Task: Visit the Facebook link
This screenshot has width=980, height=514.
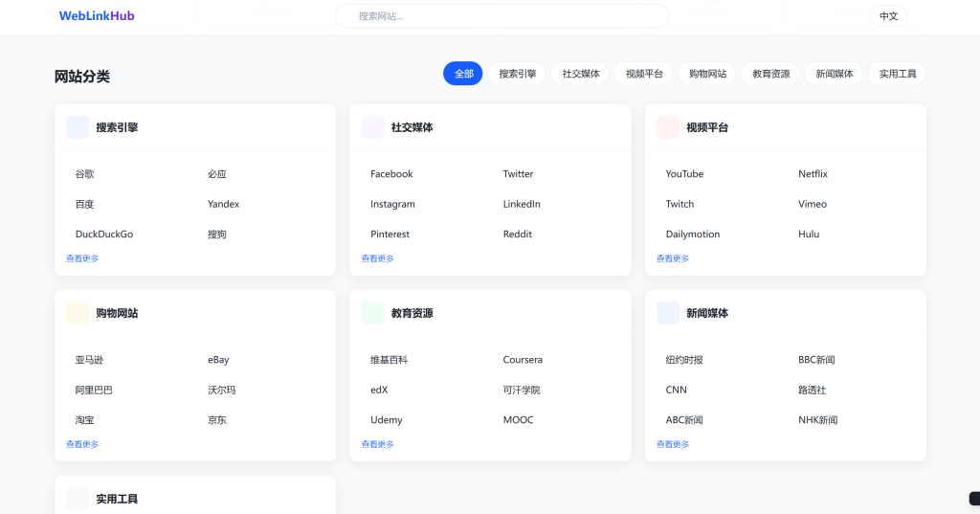Action: (391, 174)
